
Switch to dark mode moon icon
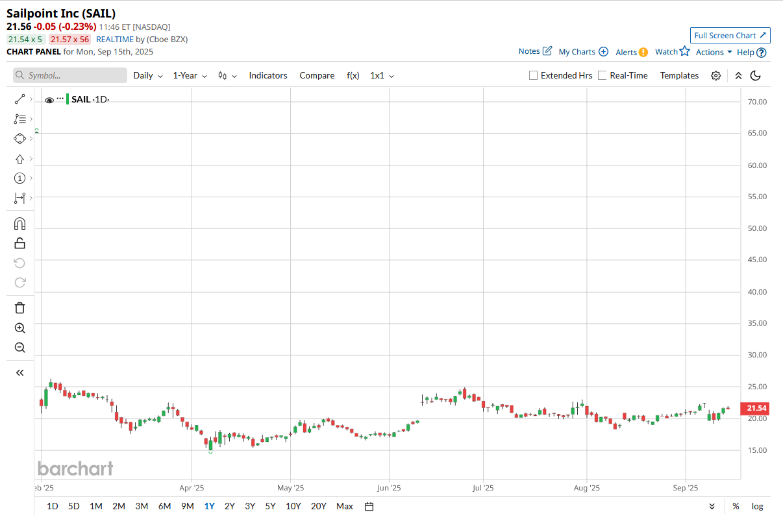tap(755, 75)
